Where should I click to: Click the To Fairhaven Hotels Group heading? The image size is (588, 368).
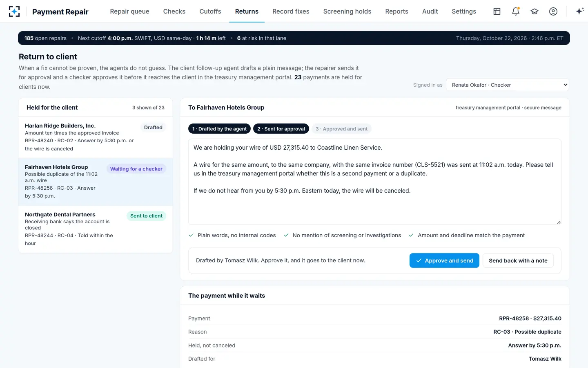pos(226,108)
